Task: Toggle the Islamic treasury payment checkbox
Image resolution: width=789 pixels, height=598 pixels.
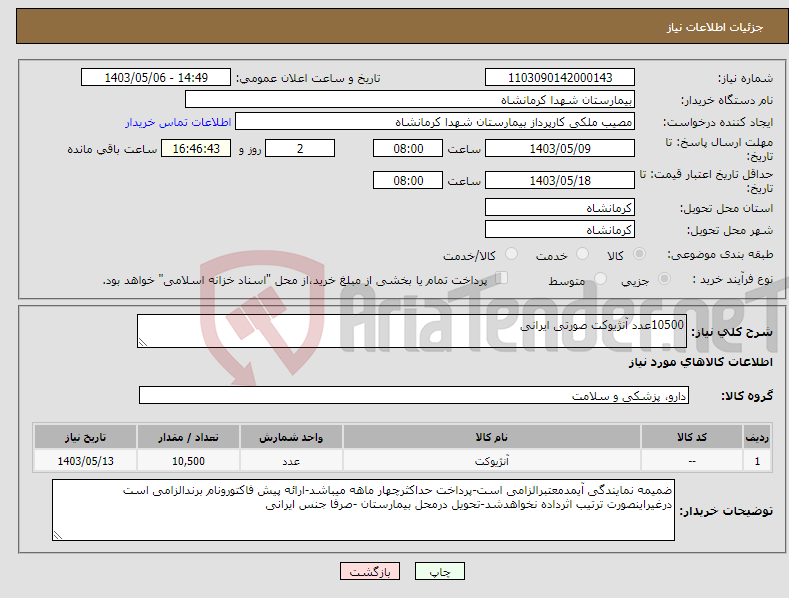Action: [502, 278]
